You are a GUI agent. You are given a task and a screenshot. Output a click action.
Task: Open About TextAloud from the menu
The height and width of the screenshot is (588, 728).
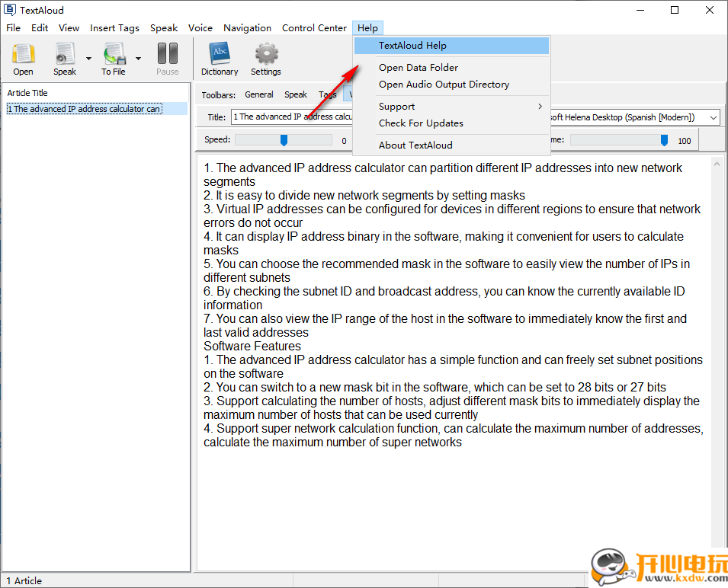click(415, 145)
